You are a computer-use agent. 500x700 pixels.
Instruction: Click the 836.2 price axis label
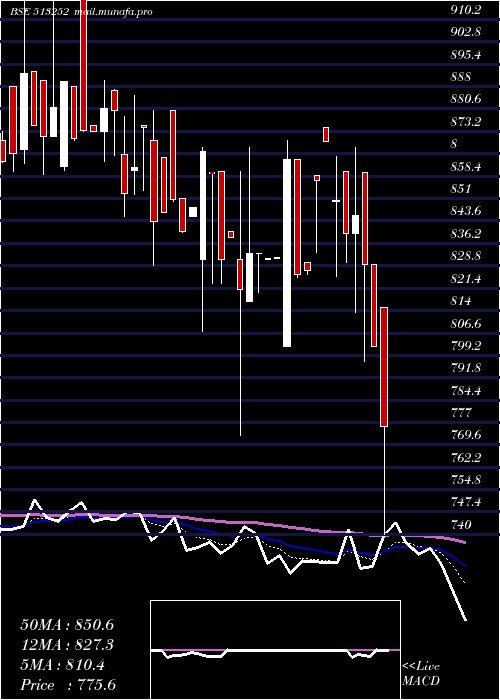pos(466,233)
